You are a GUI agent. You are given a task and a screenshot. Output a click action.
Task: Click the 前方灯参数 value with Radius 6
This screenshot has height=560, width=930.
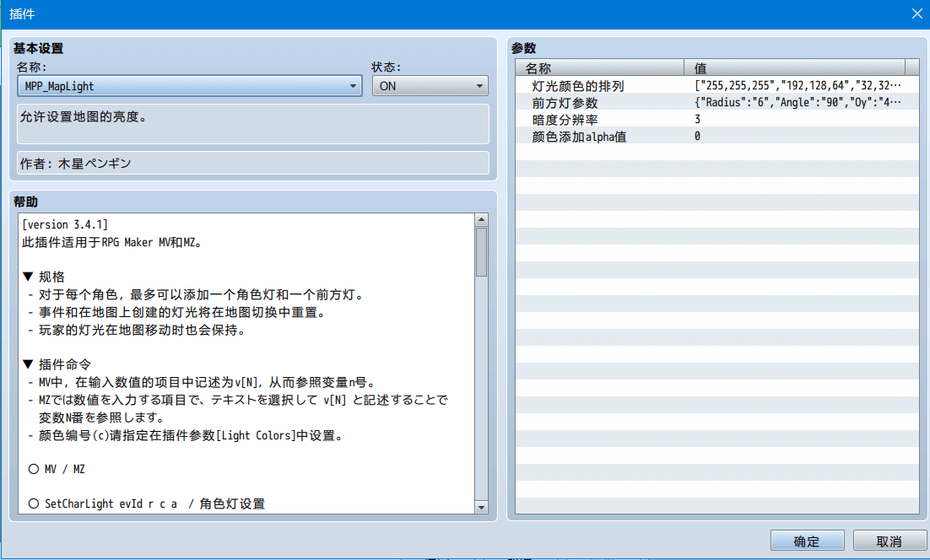click(798, 103)
